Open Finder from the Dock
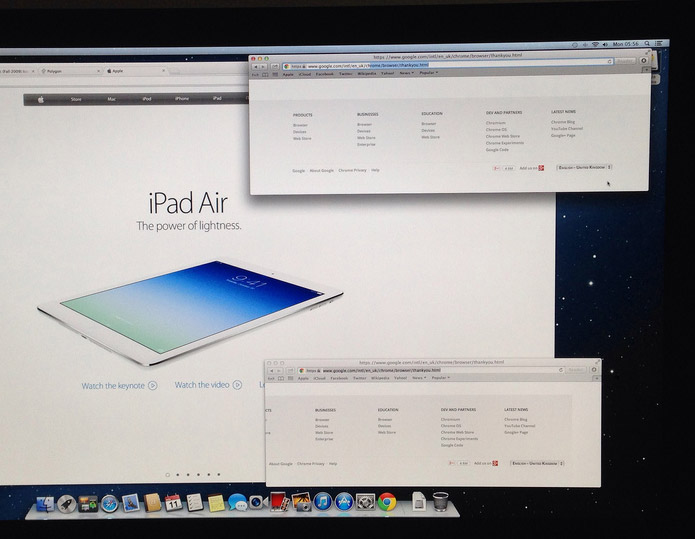Screen dimensions: 695x539 click(x=45, y=504)
